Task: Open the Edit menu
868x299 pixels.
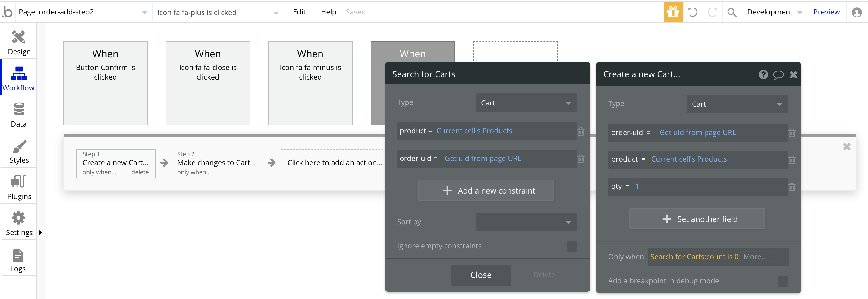Action: 299,12
